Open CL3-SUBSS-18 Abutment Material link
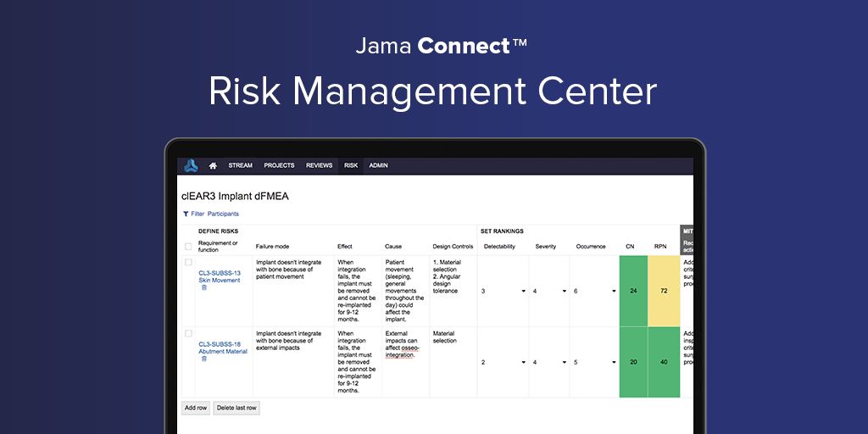This screenshot has height=434, width=868. pos(223,348)
